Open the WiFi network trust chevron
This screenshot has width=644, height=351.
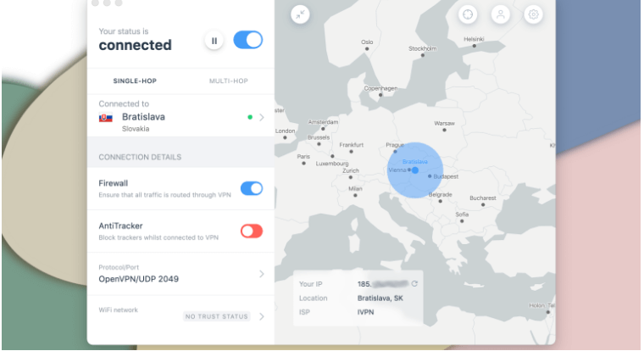pyautogui.click(x=262, y=317)
